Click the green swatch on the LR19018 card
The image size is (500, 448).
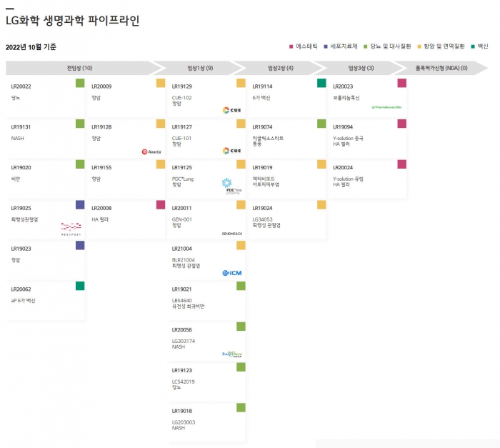click(x=241, y=407)
